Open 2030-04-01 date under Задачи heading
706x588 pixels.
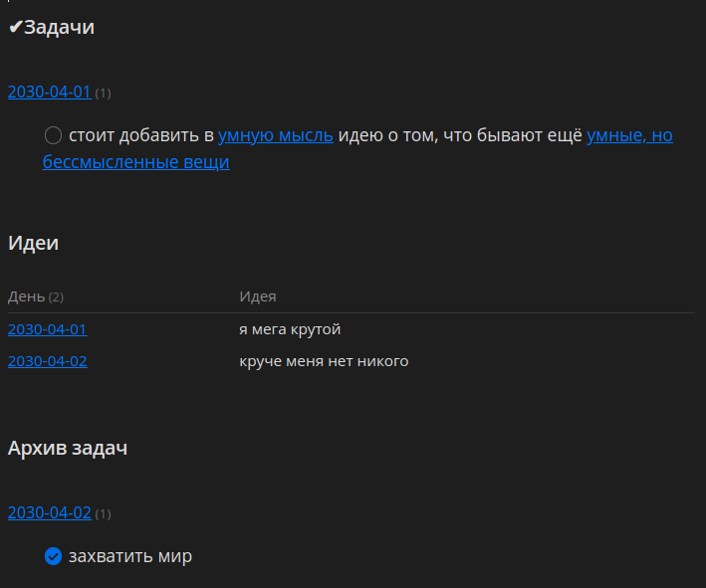click(x=50, y=92)
